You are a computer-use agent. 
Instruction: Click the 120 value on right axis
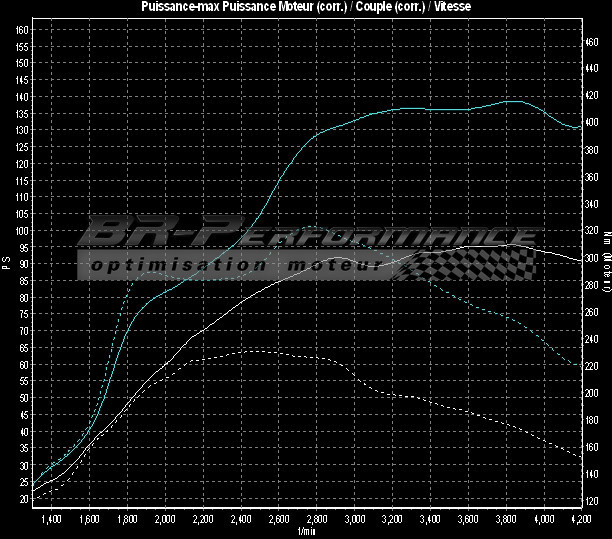(x=593, y=500)
